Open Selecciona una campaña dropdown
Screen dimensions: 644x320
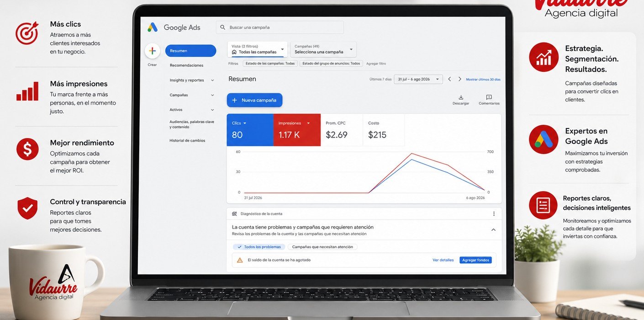323,49
